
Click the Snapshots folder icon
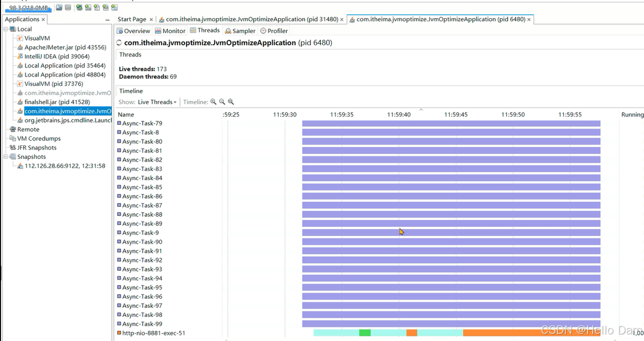tap(13, 156)
